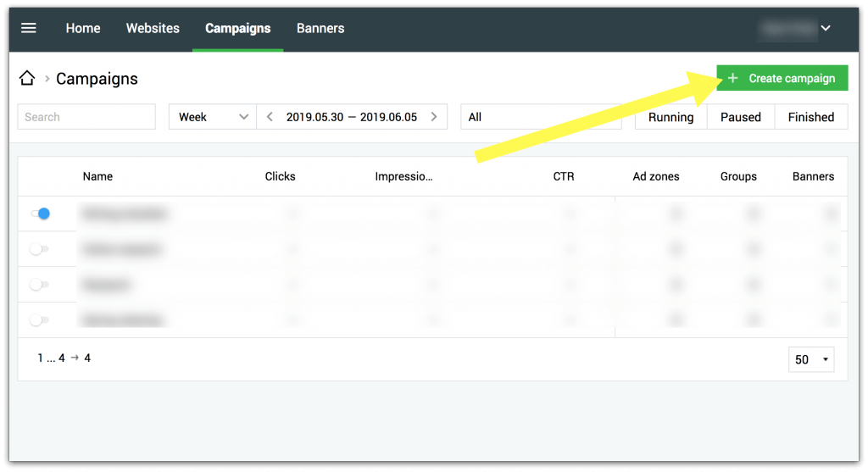Click the Campaigns breadcrumb title

tap(97, 79)
